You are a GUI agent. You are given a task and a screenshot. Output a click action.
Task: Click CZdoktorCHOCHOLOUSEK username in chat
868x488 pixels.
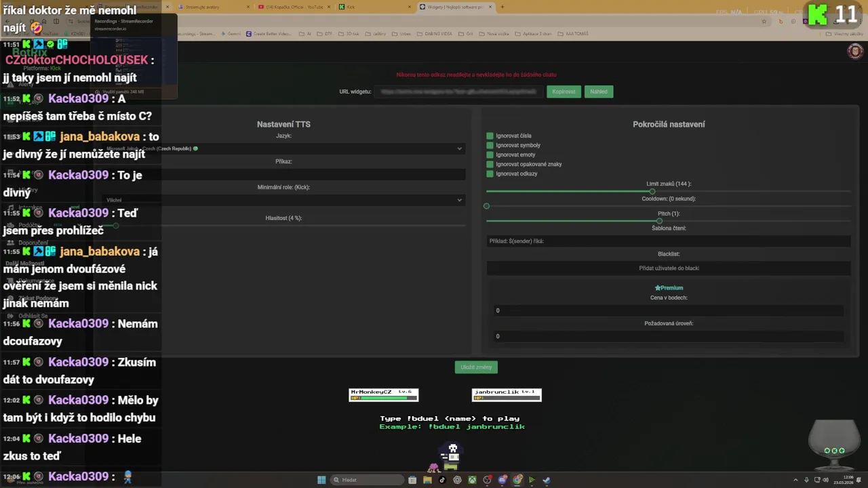[77, 60]
